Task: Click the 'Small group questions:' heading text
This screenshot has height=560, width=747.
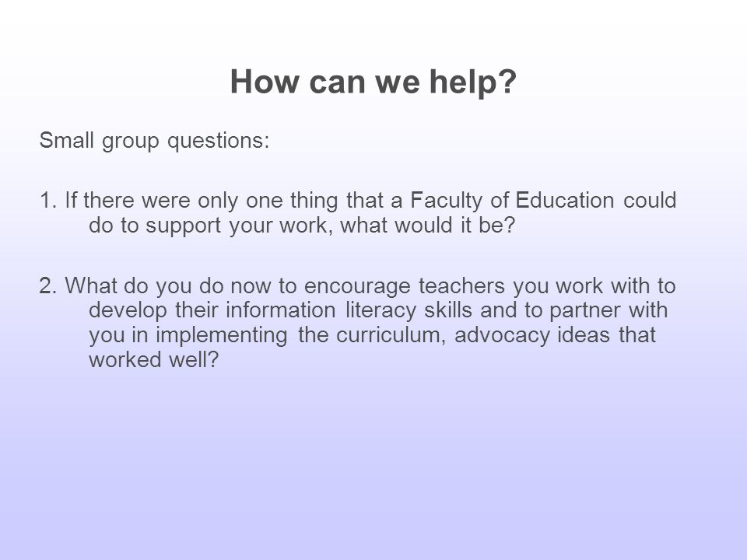Action: coord(154,141)
